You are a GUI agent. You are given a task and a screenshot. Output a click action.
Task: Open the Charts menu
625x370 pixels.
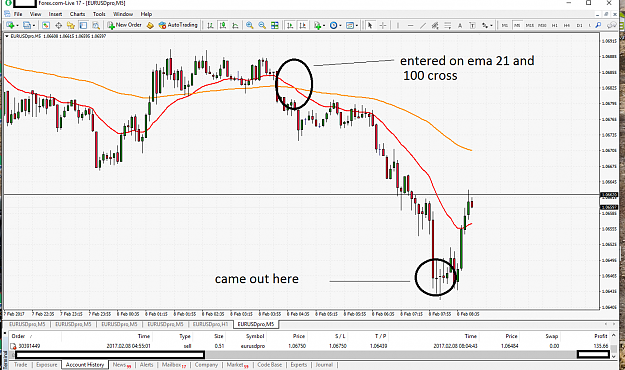coord(77,14)
